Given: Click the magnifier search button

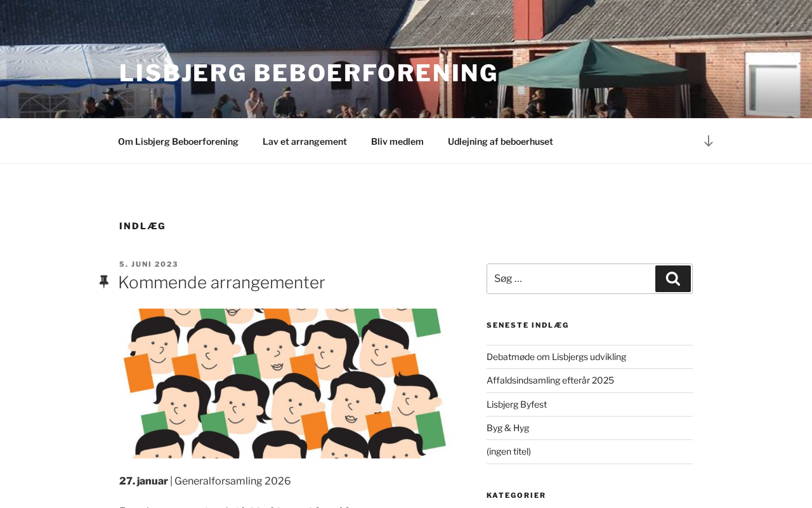Looking at the screenshot, I should point(673,279).
